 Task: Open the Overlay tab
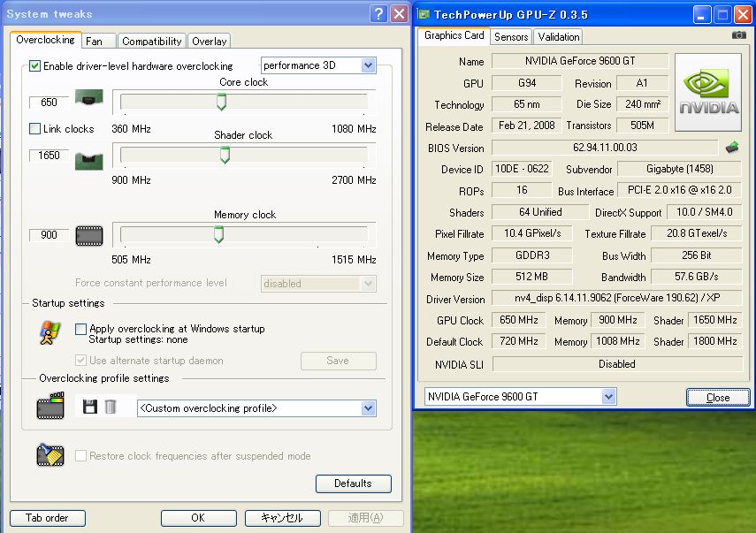[210, 42]
